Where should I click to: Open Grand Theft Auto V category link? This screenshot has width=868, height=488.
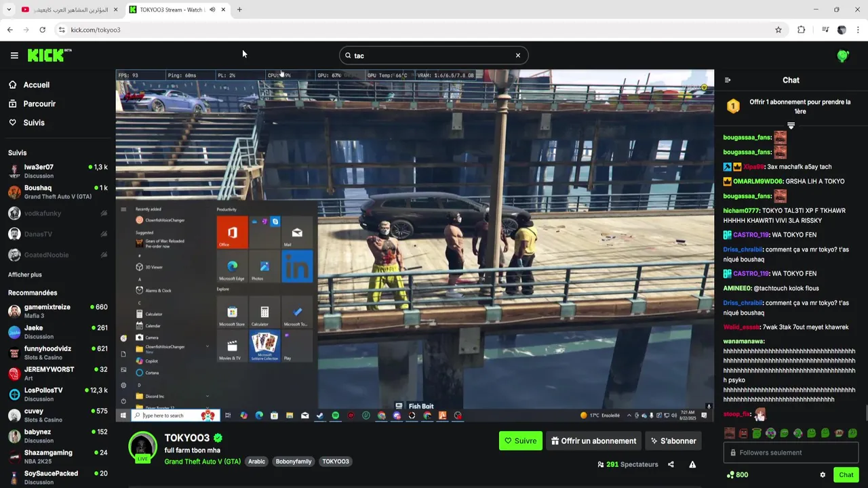202,462
